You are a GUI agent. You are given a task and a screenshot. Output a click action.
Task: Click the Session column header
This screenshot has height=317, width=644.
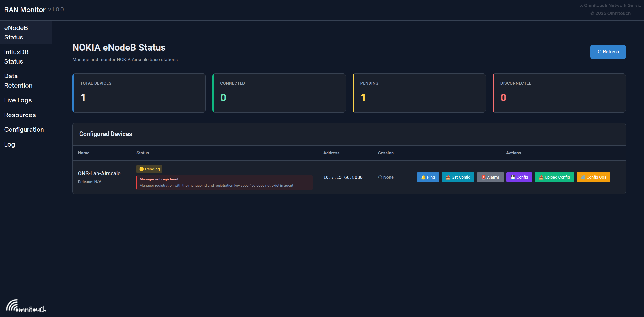386,153
